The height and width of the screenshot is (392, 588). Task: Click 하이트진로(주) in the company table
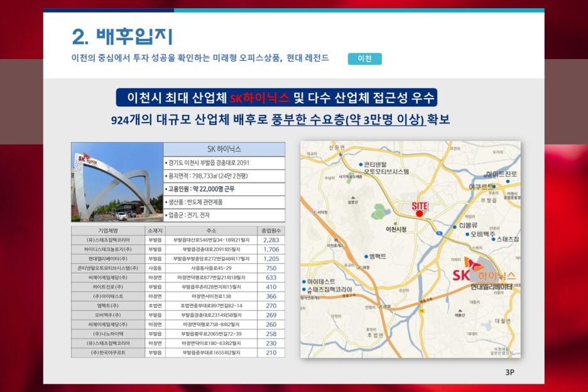coord(108,287)
